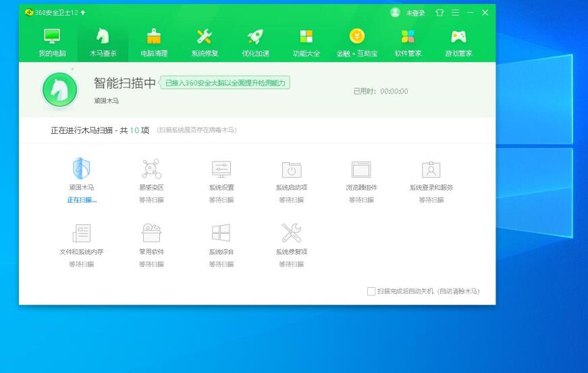Click 正在进行木马扫描 - 共 10 项 text

pos(100,130)
